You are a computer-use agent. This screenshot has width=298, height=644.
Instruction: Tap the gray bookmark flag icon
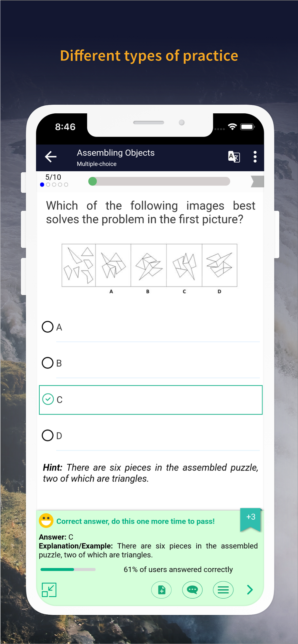click(257, 181)
